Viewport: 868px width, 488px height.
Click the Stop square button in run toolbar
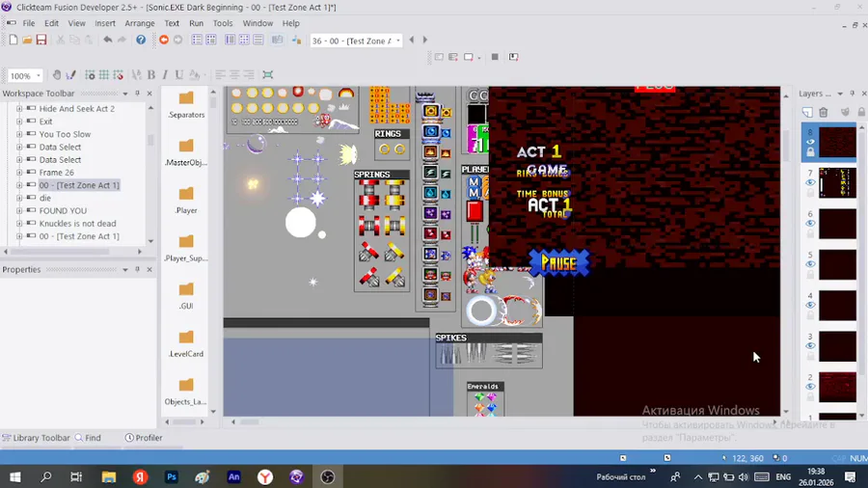[x=495, y=57]
